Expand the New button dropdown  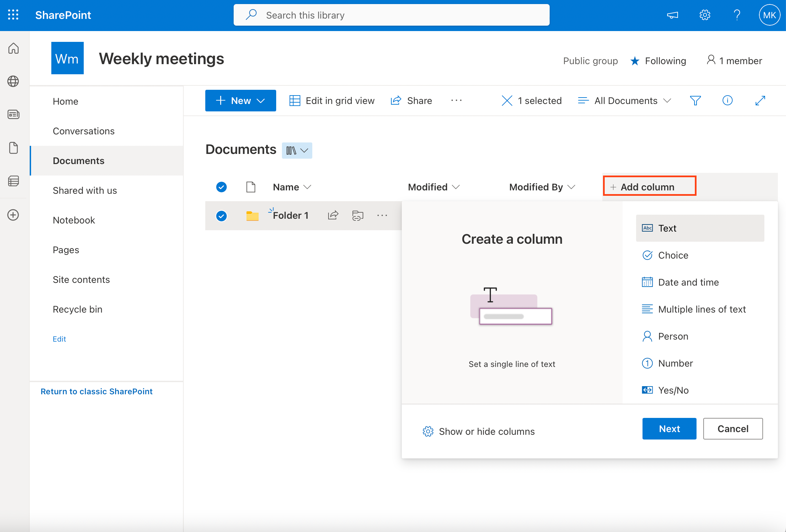point(260,101)
